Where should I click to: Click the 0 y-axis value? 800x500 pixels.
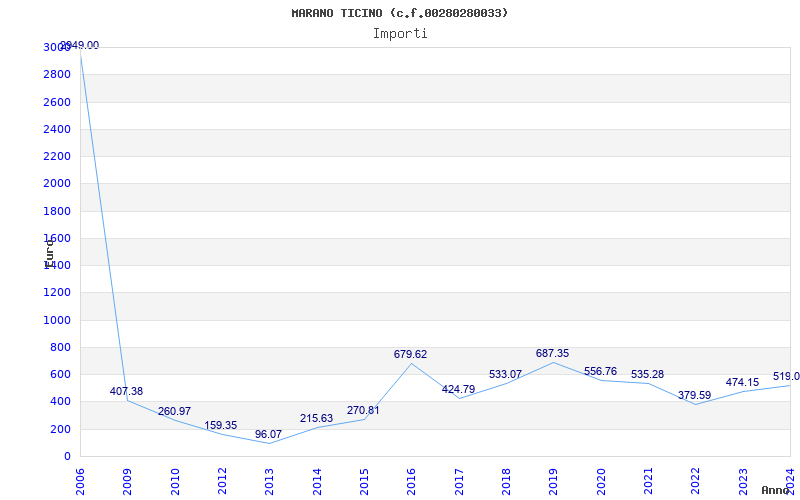(67, 457)
